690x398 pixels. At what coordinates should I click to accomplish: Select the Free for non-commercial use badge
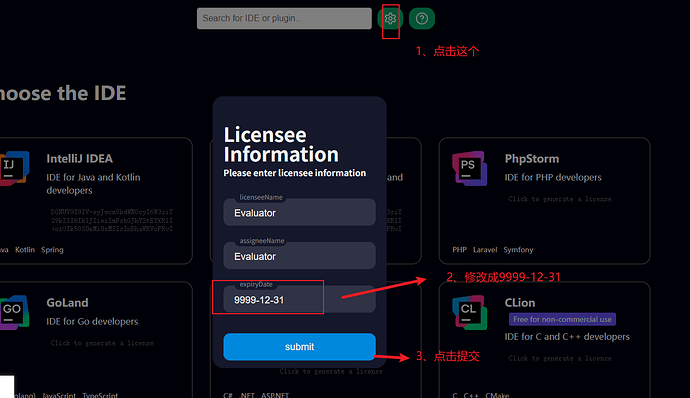point(562,319)
